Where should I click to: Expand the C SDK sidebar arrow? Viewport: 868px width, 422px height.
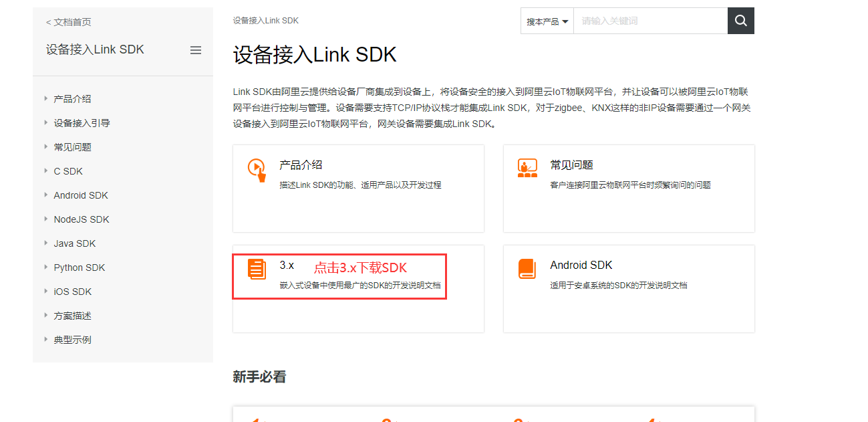click(46, 171)
